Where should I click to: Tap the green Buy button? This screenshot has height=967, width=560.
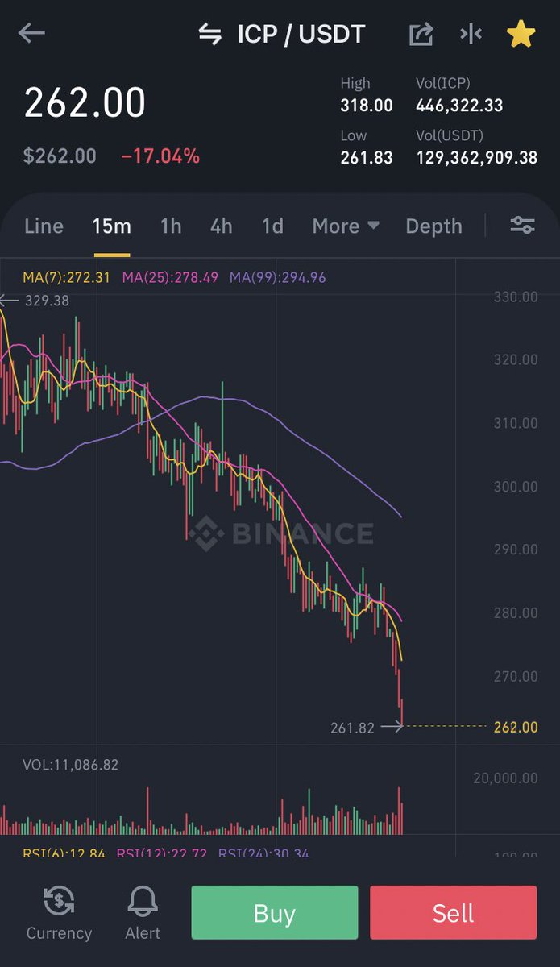coord(275,913)
